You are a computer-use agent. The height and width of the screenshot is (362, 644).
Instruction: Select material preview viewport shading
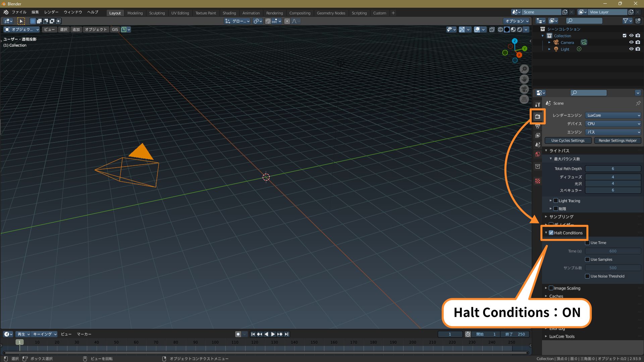513,29
